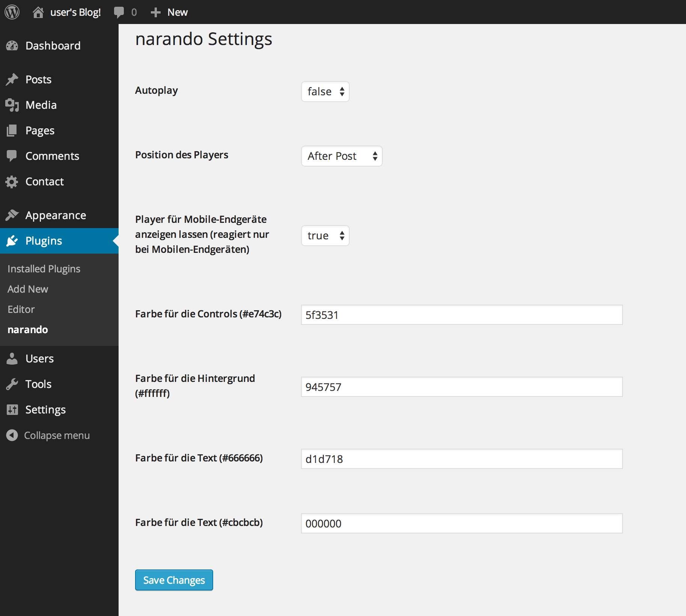Click the Dashboard gauge icon

tap(12, 46)
